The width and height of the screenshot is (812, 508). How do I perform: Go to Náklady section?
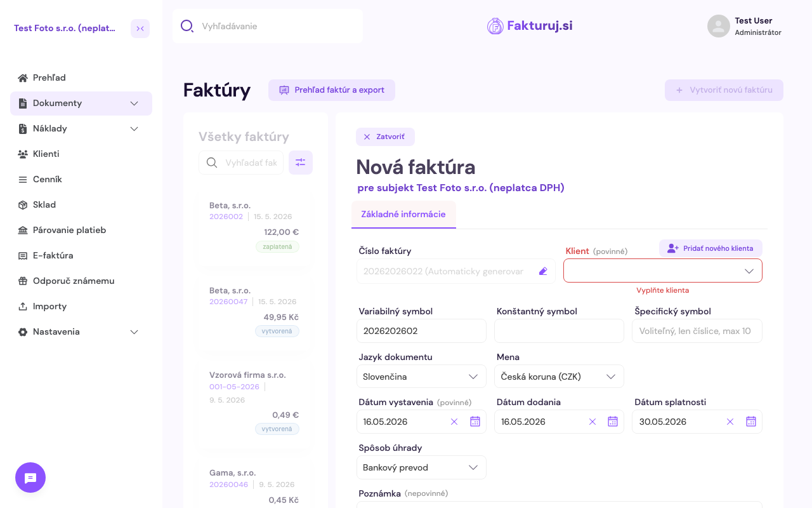(81, 129)
